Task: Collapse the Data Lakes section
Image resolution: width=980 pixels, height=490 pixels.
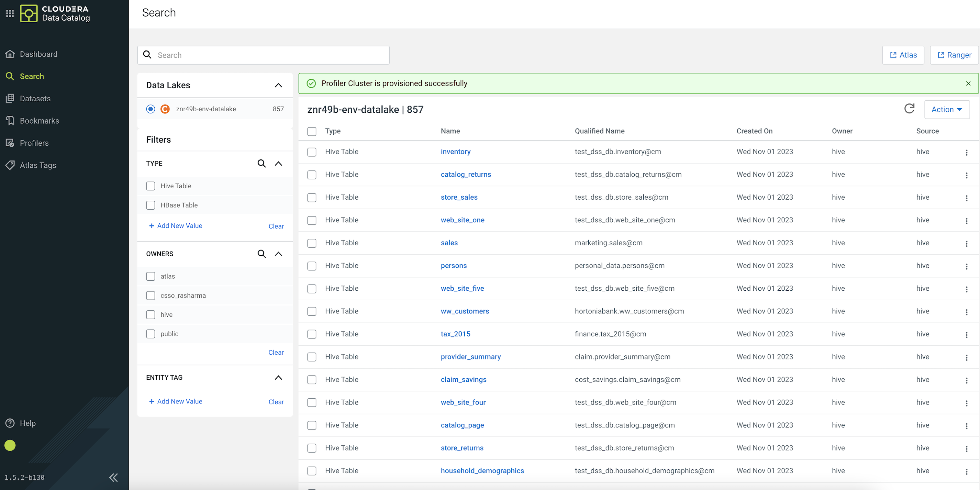Action: coord(278,85)
